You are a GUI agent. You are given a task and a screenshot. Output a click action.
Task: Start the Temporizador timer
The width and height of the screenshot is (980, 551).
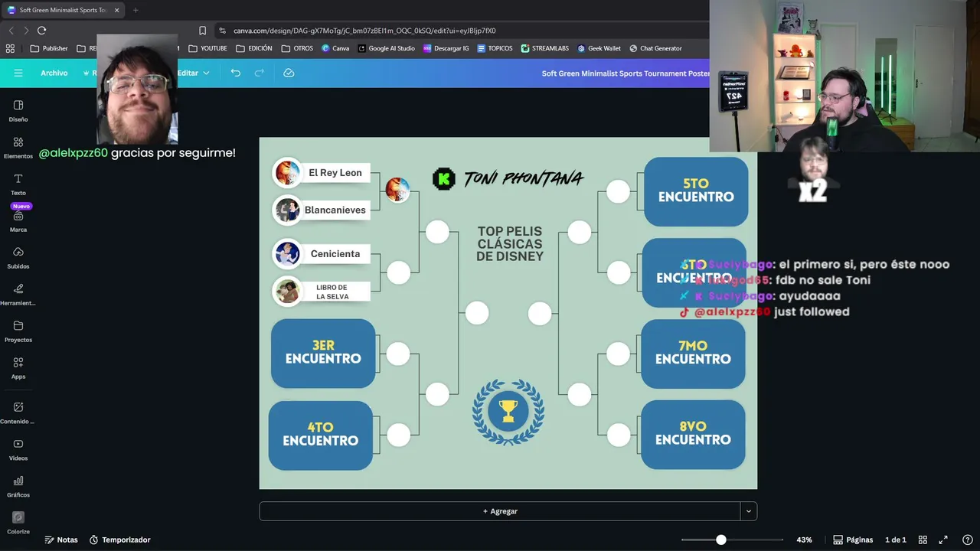tap(119, 540)
